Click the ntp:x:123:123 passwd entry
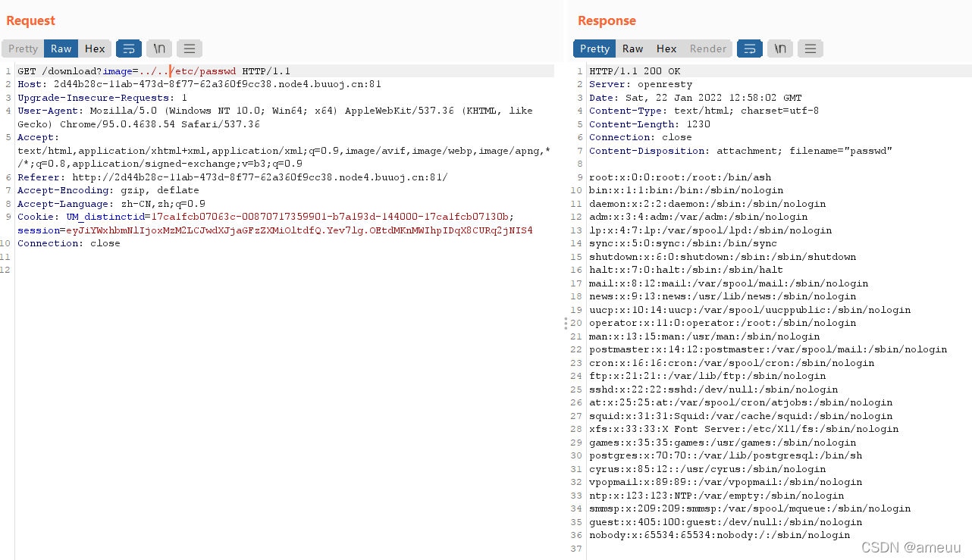Image resolution: width=972 pixels, height=560 pixels. [716, 496]
